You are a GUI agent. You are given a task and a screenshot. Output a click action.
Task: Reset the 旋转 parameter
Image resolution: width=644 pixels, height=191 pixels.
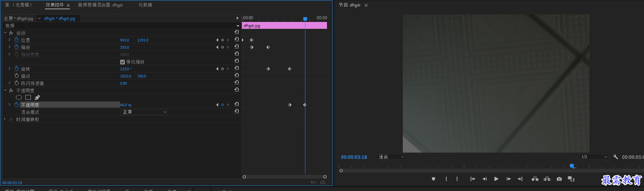(237, 68)
